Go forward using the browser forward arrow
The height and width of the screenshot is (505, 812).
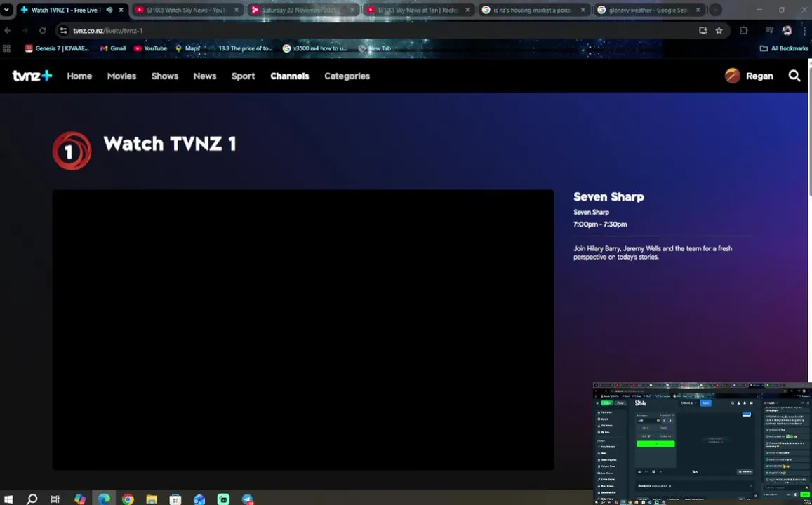(25, 31)
